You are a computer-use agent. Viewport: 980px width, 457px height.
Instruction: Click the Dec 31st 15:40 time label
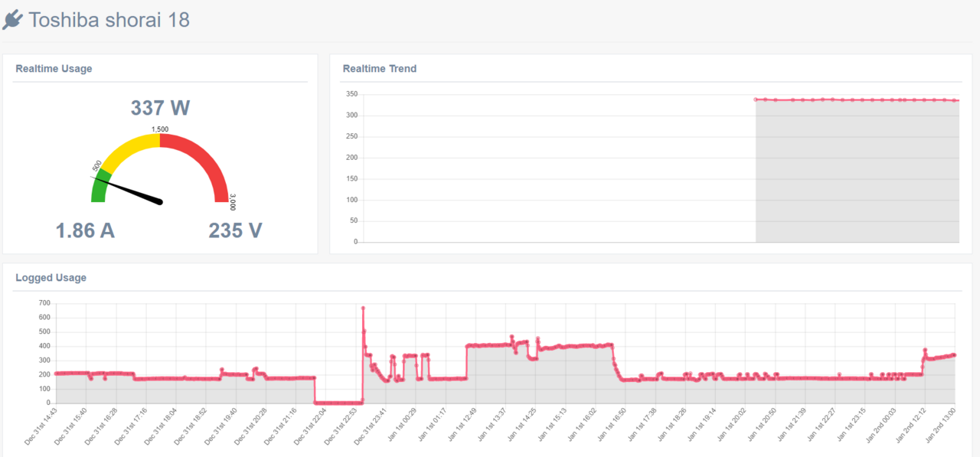point(71,426)
